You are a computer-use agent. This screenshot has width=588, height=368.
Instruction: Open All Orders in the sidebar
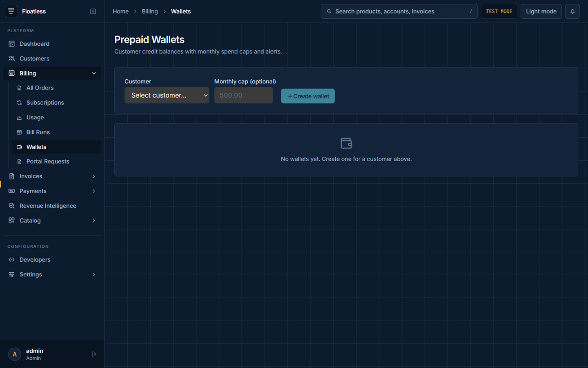pos(56,88)
